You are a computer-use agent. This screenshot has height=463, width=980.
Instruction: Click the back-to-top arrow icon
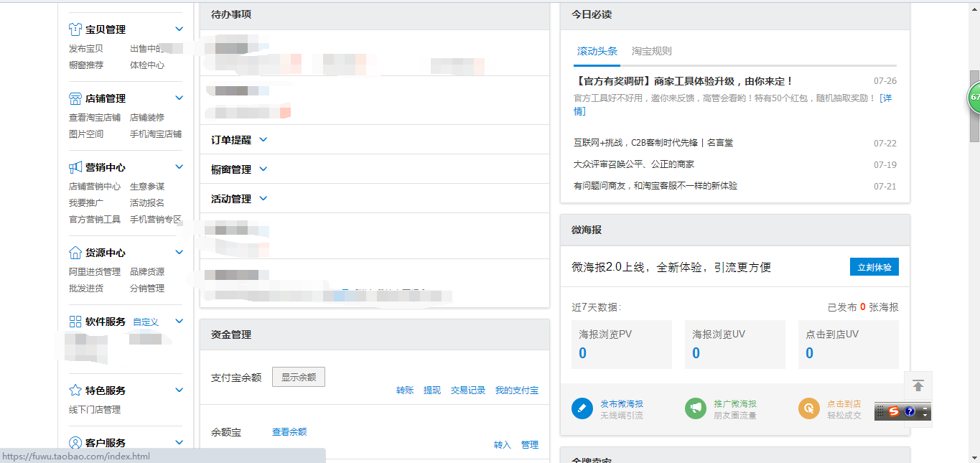918,385
